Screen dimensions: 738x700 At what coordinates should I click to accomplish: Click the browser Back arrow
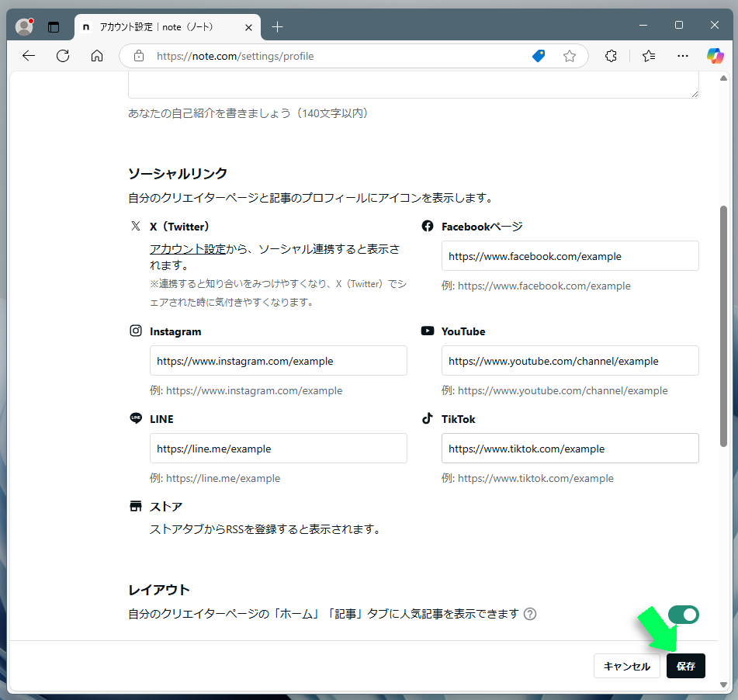tap(29, 56)
